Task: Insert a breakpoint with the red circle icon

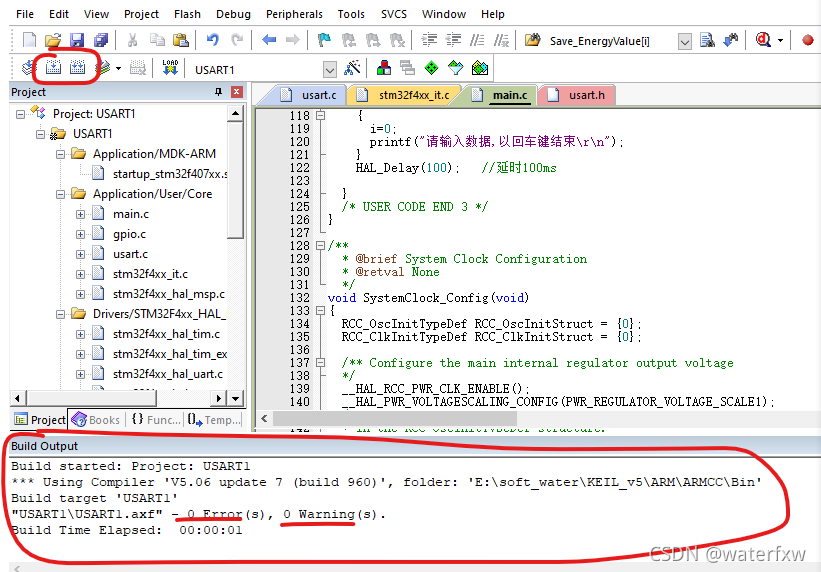Action: [x=808, y=40]
